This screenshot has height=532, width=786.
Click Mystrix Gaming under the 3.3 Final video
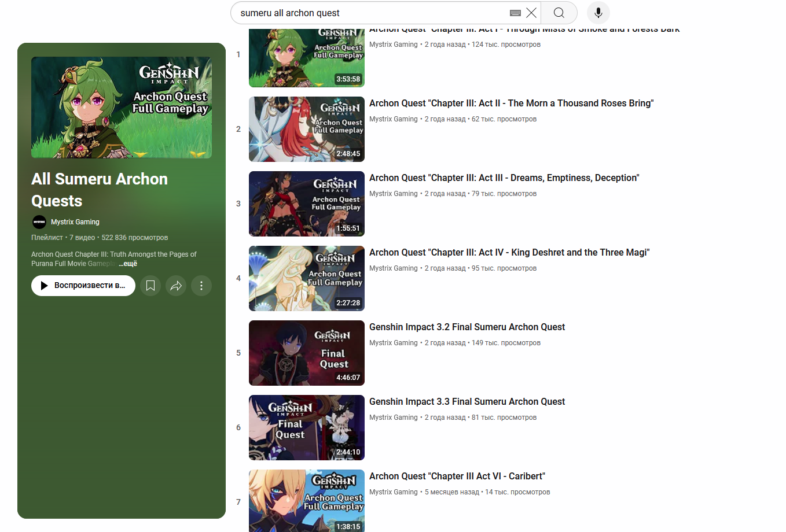[x=394, y=418]
